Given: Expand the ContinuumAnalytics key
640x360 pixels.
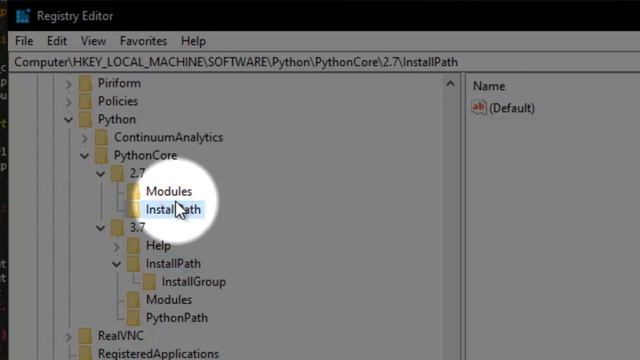Looking at the screenshot, I should point(84,138).
